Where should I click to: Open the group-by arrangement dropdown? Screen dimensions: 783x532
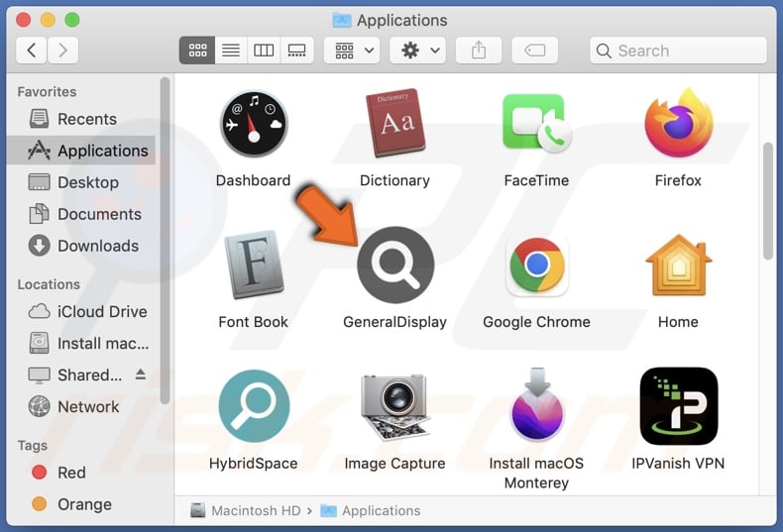[x=352, y=50]
